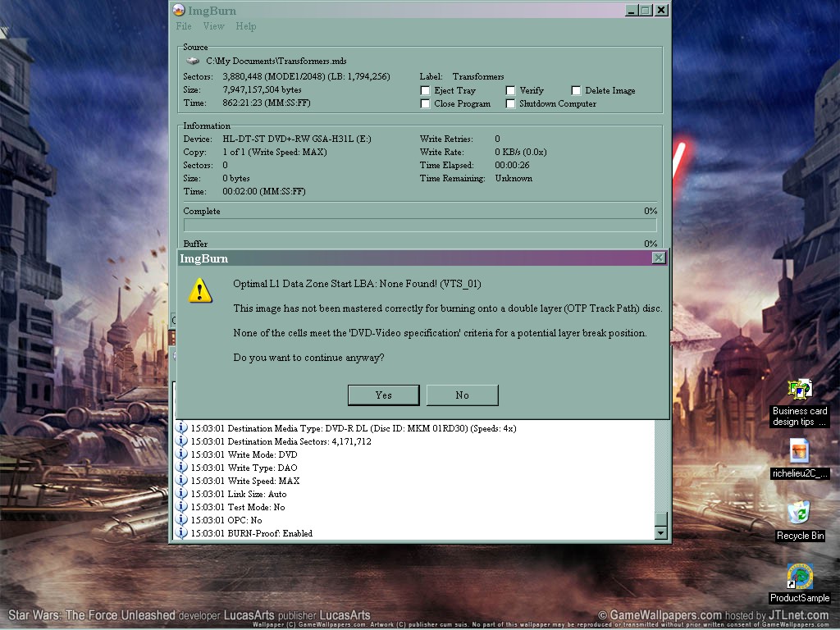Click the source size '7,947,157,504 bytes'
This screenshot has width=840, height=630.
click(x=262, y=89)
